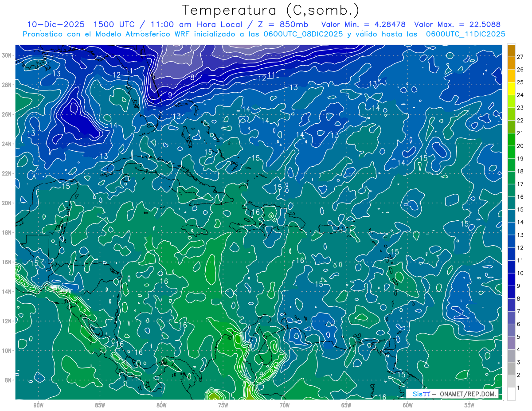The height and width of the screenshot is (411, 532).
Task: Click the latitude label "12N"
Action: click(x=7, y=321)
